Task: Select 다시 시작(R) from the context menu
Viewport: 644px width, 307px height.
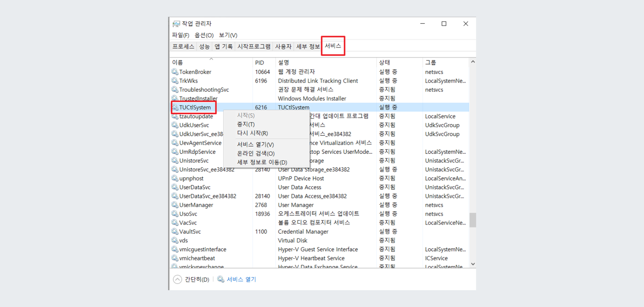Action: (x=251, y=133)
